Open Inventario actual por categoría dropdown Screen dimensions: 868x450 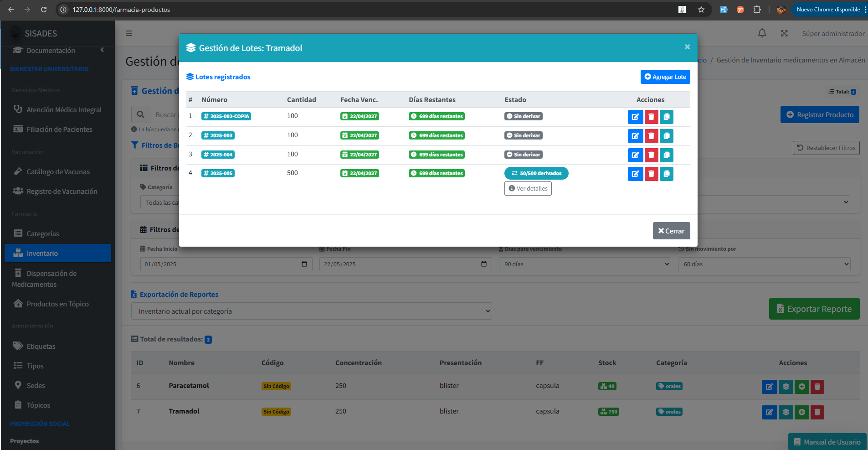click(x=311, y=311)
